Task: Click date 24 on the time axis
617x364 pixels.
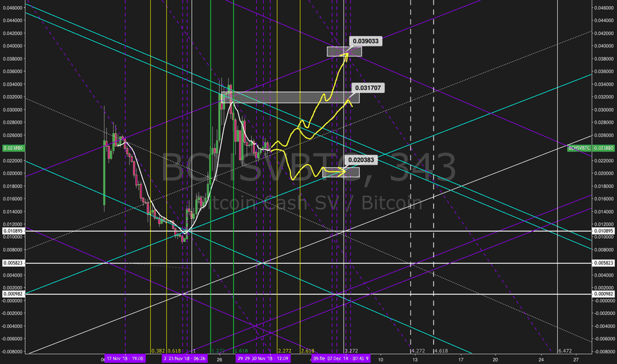Action: click(x=542, y=359)
